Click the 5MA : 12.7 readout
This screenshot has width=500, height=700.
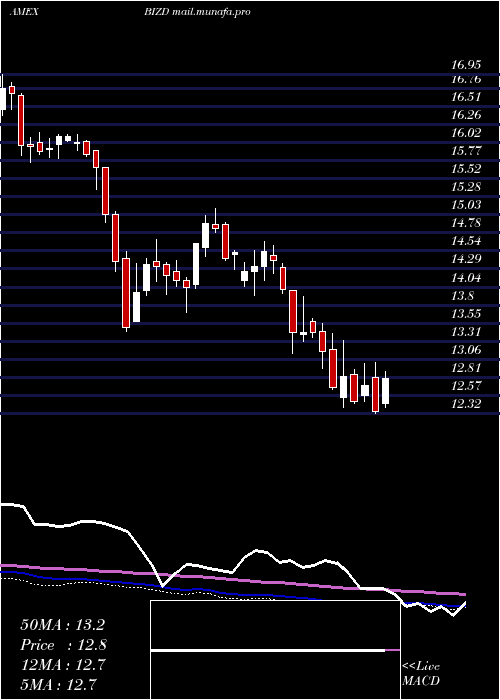(58, 684)
